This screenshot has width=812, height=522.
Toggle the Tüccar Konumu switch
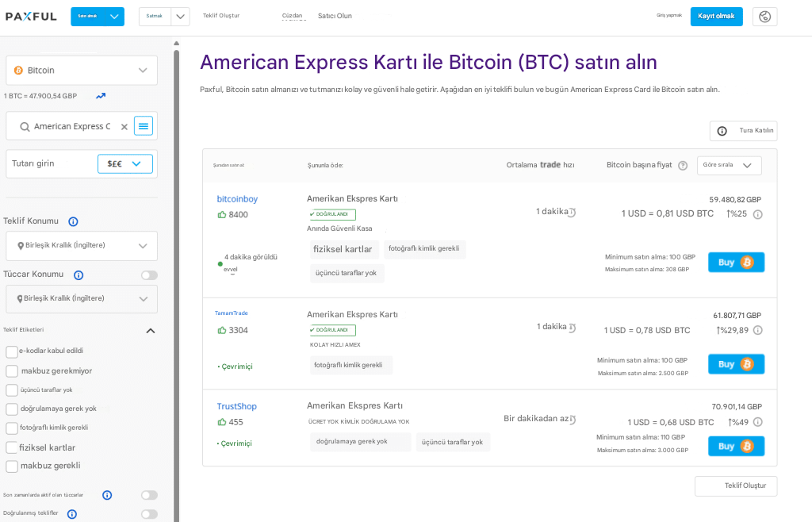click(x=149, y=275)
